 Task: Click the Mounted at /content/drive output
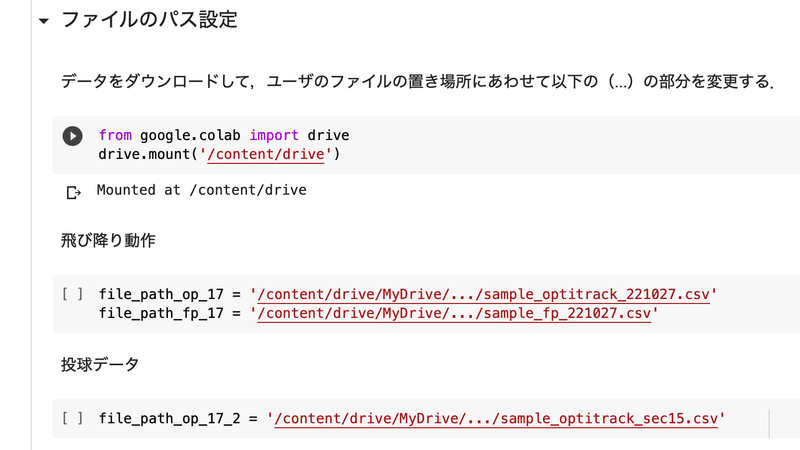point(202,190)
